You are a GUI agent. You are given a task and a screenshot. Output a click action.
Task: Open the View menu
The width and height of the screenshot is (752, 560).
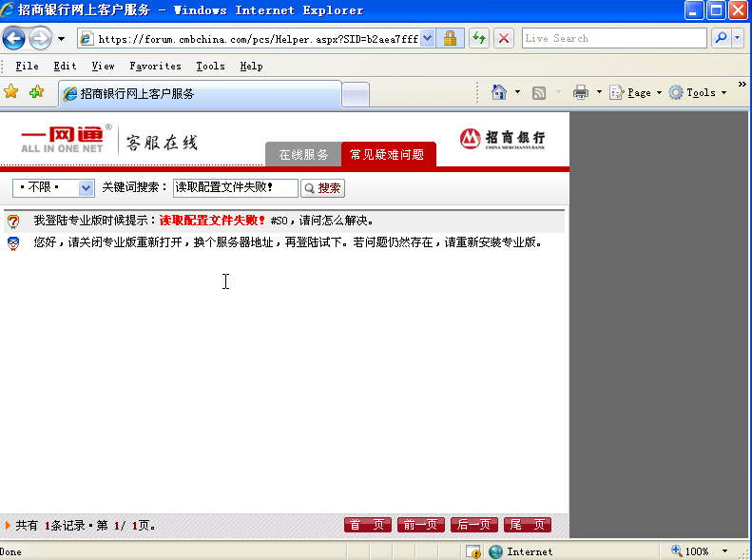103,67
